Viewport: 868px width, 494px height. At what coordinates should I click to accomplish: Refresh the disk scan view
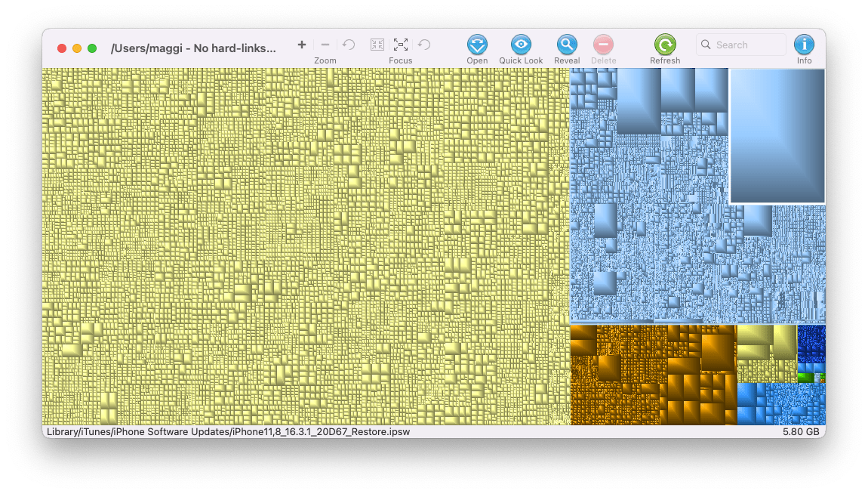(x=665, y=45)
